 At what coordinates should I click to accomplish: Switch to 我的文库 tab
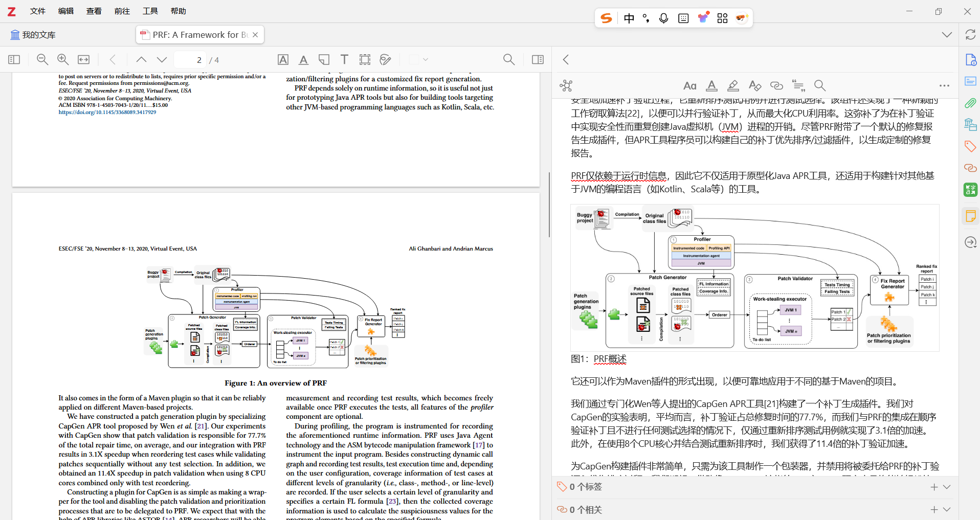[x=33, y=35]
